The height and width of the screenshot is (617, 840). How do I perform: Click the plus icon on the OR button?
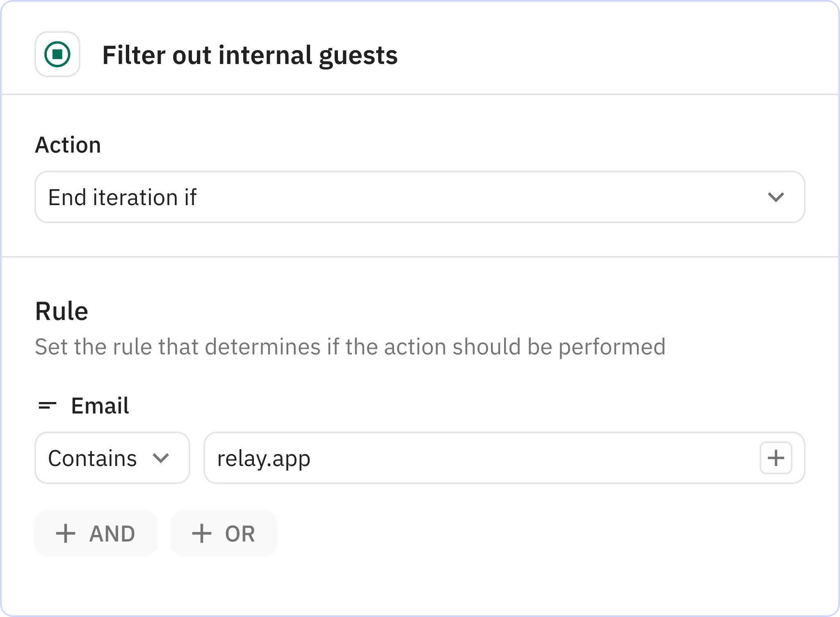pyautogui.click(x=201, y=533)
